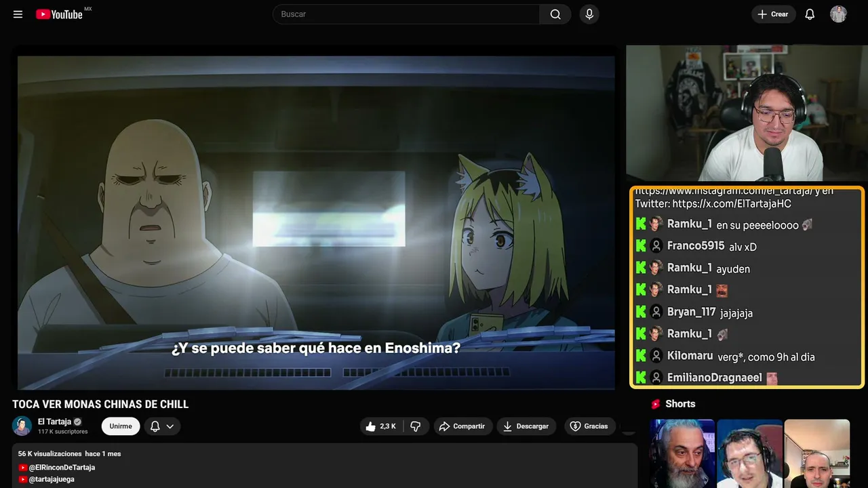Click the video player showing the anime
This screenshot has height=488, width=868.
(316, 222)
